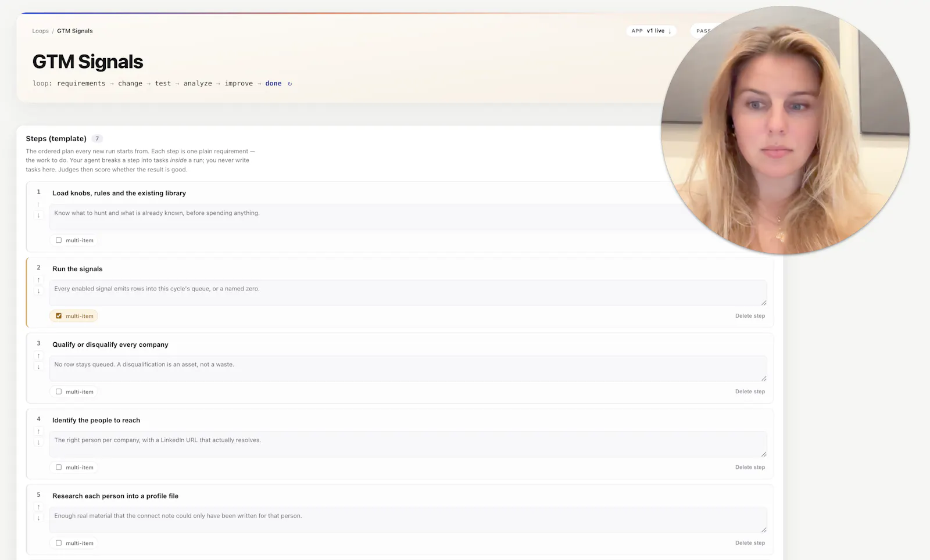Click the webcam video bubble

pyautogui.click(x=785, y=130)
